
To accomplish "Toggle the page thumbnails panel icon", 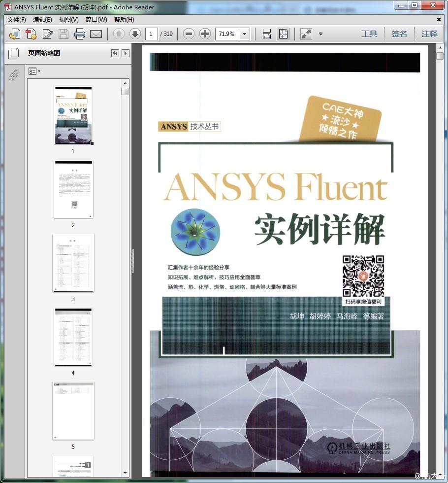I will click(x=13, y=53).
